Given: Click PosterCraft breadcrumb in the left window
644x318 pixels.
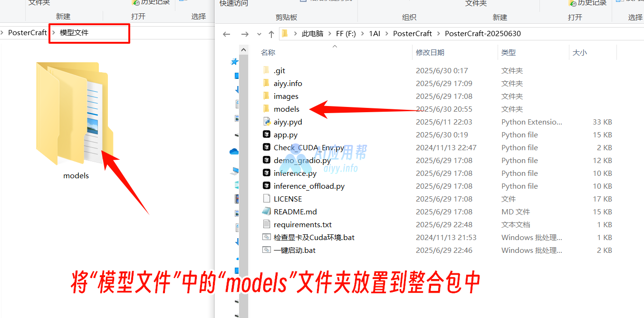Looking at the screenshot, I should pos(28,33).
